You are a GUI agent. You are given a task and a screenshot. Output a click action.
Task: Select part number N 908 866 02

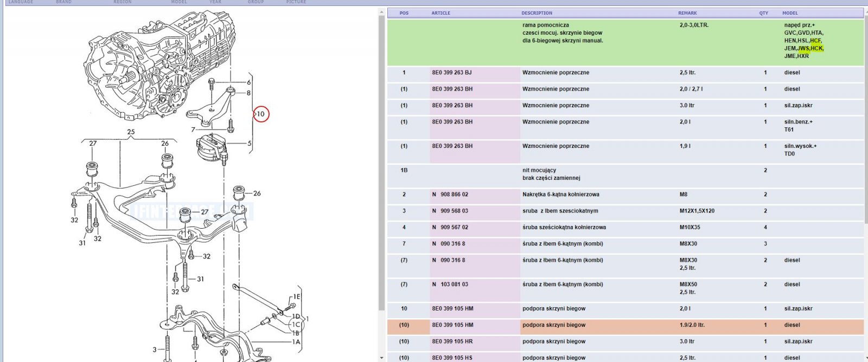[450, 195]
